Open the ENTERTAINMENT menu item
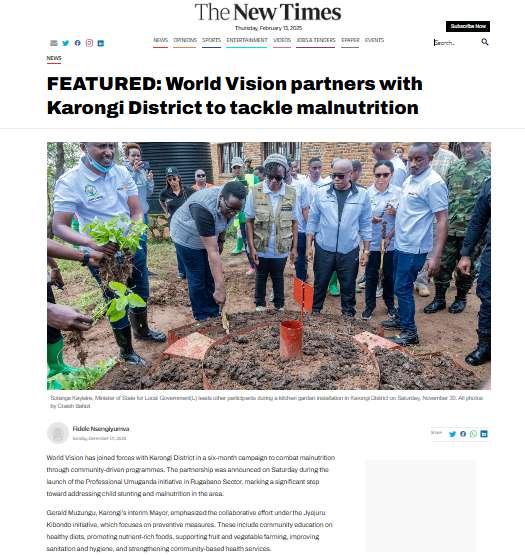This screenshot has height=556, width=525. [247, 40]
